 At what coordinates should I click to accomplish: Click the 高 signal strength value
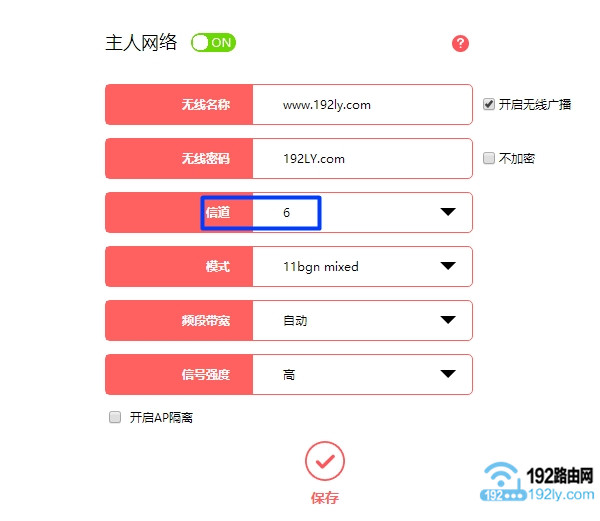tap(289, 374)
